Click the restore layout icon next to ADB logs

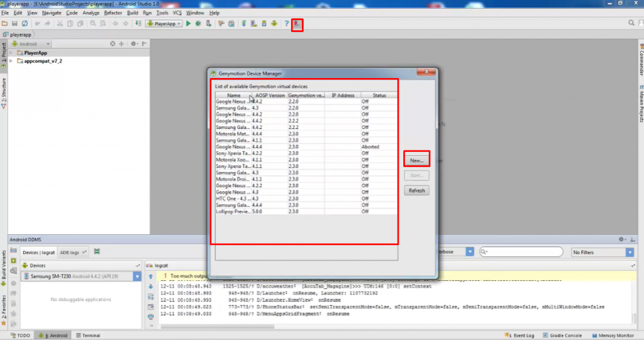[97, 252]
